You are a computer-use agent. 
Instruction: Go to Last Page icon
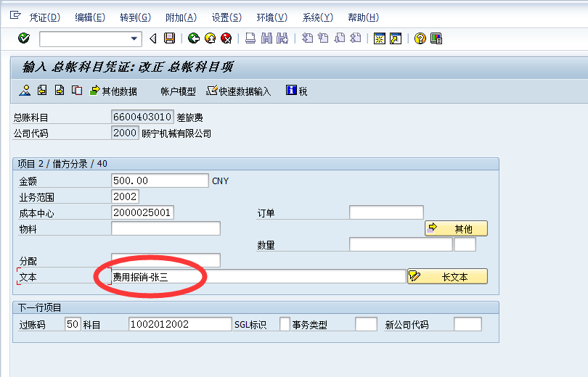[356, 38]
